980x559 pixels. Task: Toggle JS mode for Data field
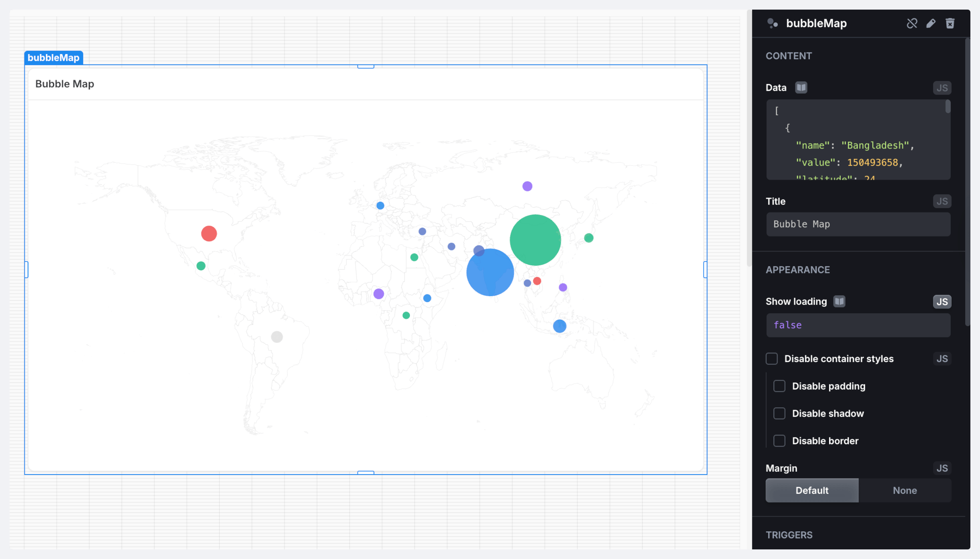[942, 88]
